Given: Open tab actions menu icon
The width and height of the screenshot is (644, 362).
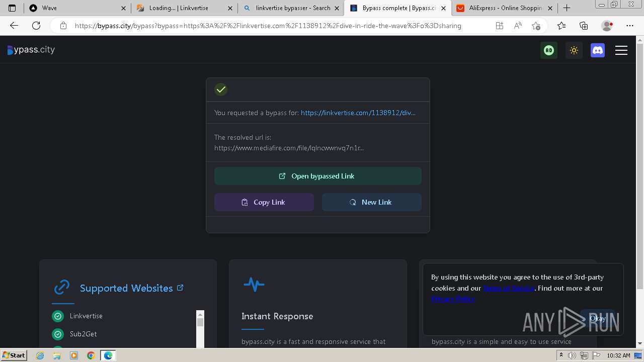Looking at the screenshot, I should [x=12, y=8].
